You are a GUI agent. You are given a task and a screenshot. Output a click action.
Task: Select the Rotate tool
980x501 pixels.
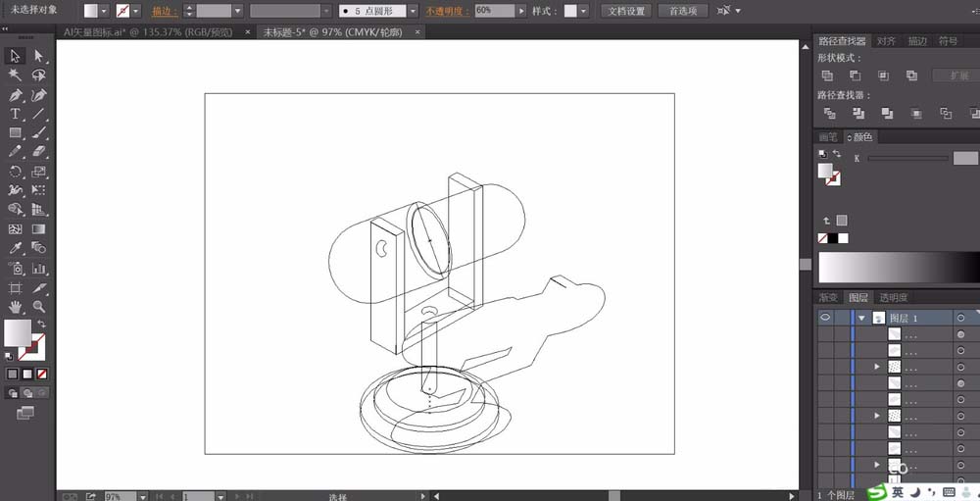point(15,172)
